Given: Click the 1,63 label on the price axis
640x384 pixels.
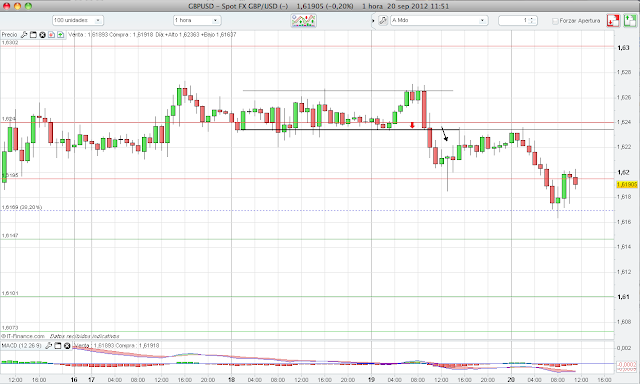Looking at the screenshot, I should click(623, 48).
